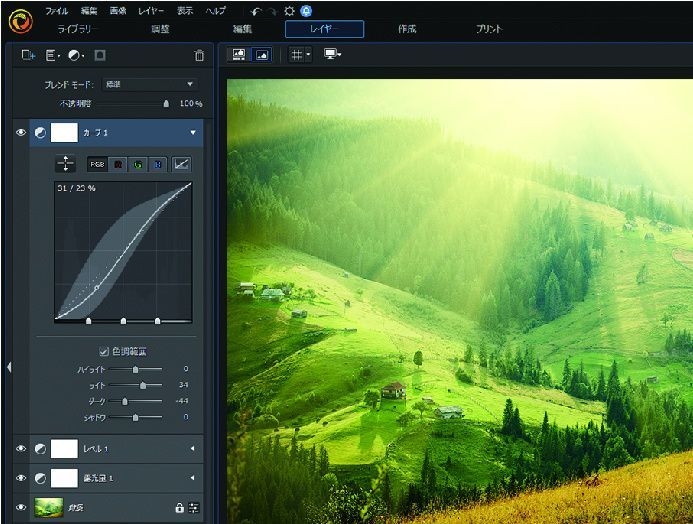693x524 pixels.
Task: Delete layer with the trash icon
Action: click(x=199, y=56)
